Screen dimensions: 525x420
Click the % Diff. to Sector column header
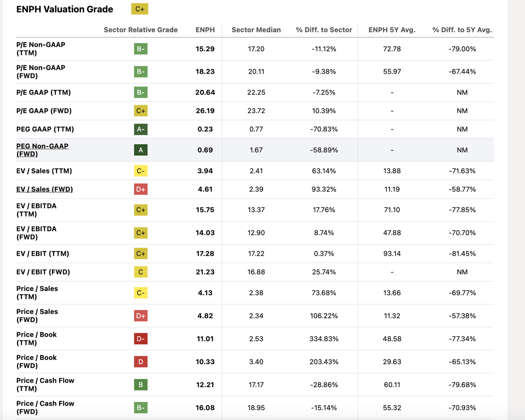point(324,30)
